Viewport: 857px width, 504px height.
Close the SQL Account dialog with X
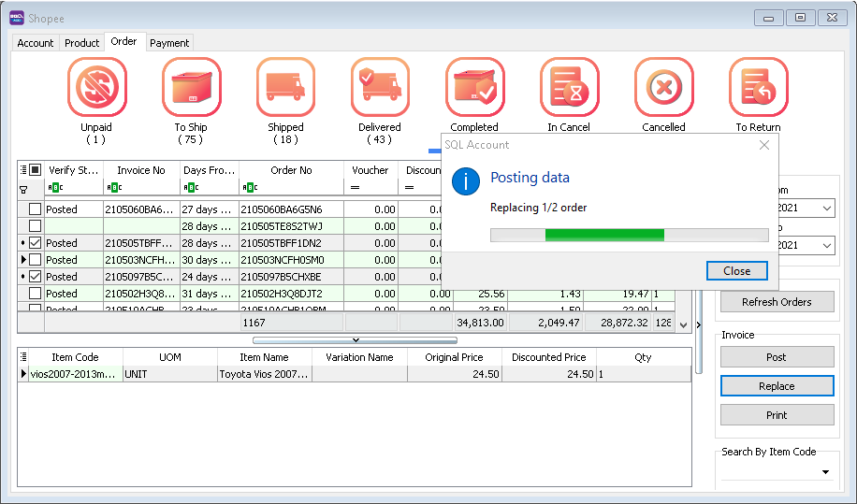[x=764, y=145]
